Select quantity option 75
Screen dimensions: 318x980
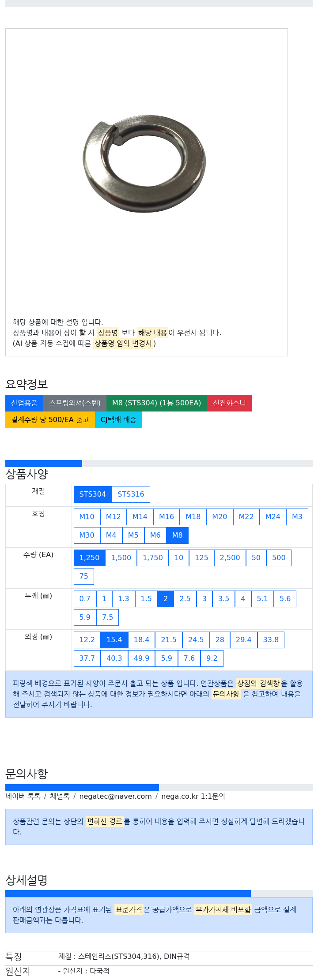click(x=84, y=576)
